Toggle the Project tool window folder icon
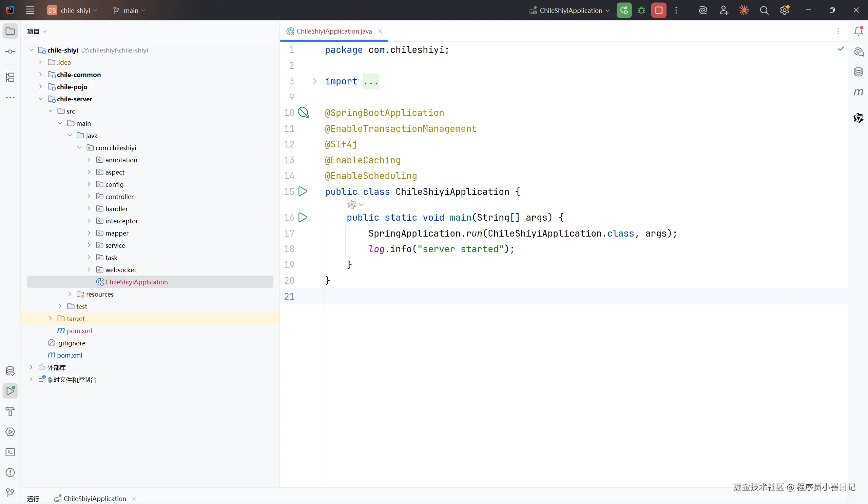The height and width of the screenshot is (504, 868). click(10, 31)
